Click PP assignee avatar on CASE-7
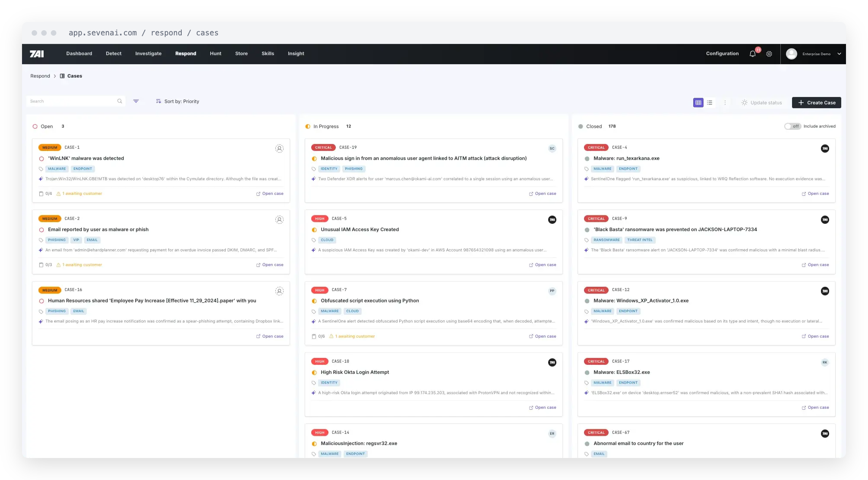The height and width of the screenshot is (480, 868). tap(552, 291)
